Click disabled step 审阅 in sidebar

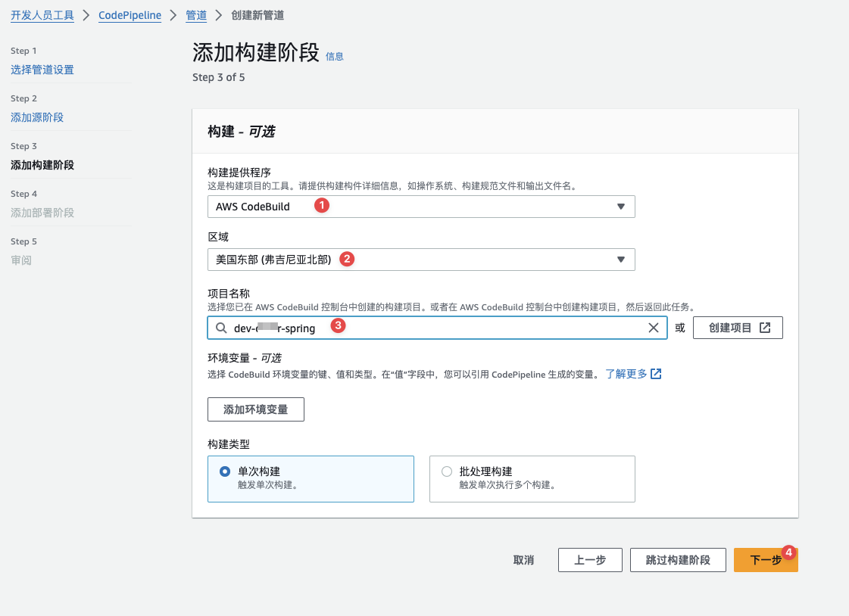pos(21,260)
